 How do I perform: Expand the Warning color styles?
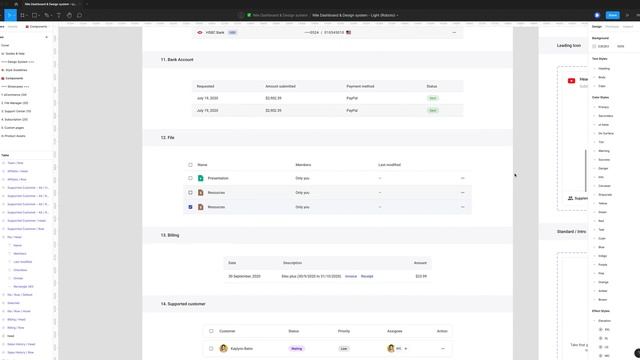click(595, 151)
